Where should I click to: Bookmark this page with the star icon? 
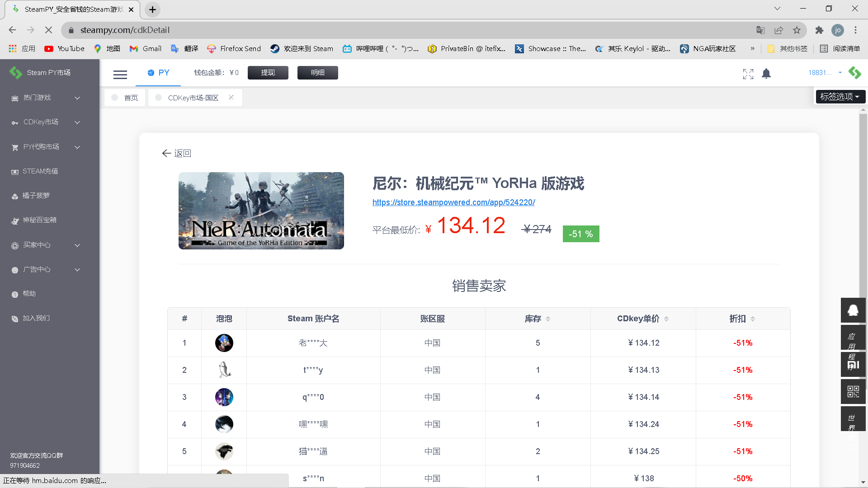[x=797, y=30]
